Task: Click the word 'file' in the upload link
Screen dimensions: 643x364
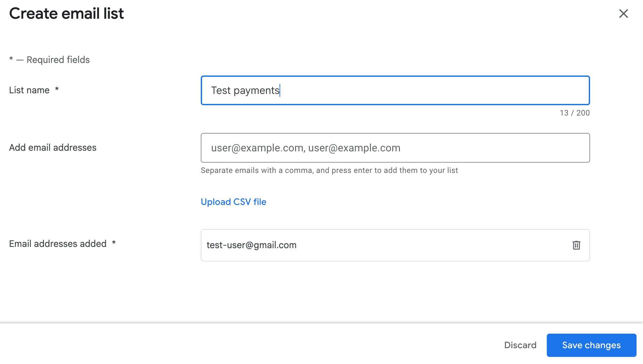Action: coord(260,202)
